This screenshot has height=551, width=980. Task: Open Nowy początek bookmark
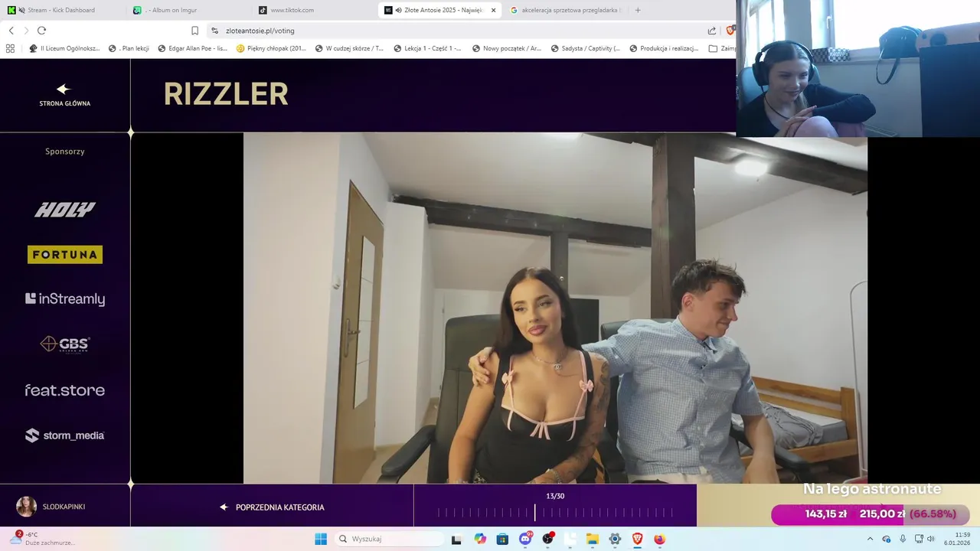coord(506,48)
